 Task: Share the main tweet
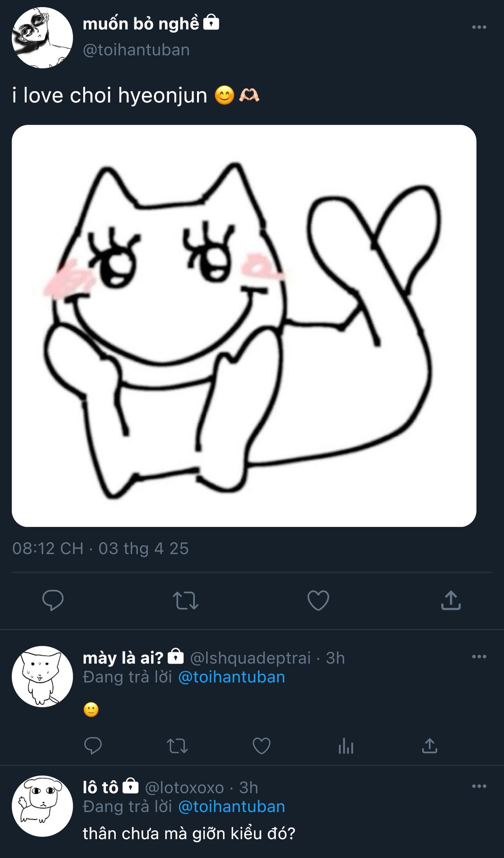[x=450, y=600]
